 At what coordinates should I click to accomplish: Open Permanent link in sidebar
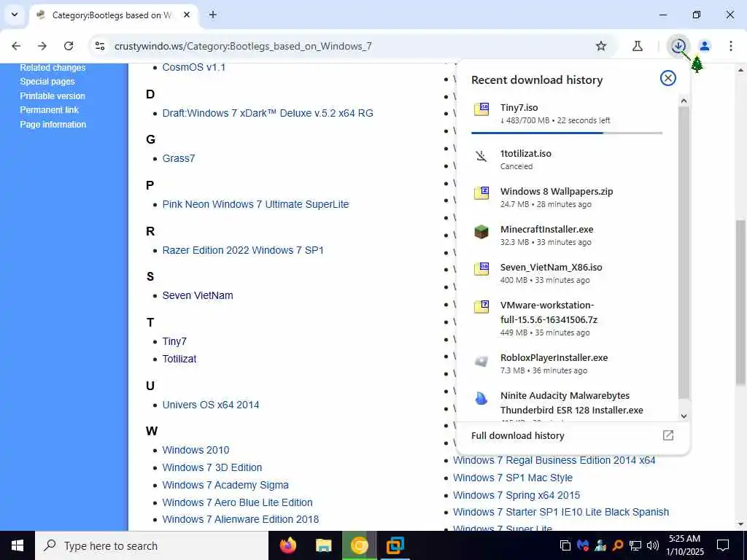point(49,110)
